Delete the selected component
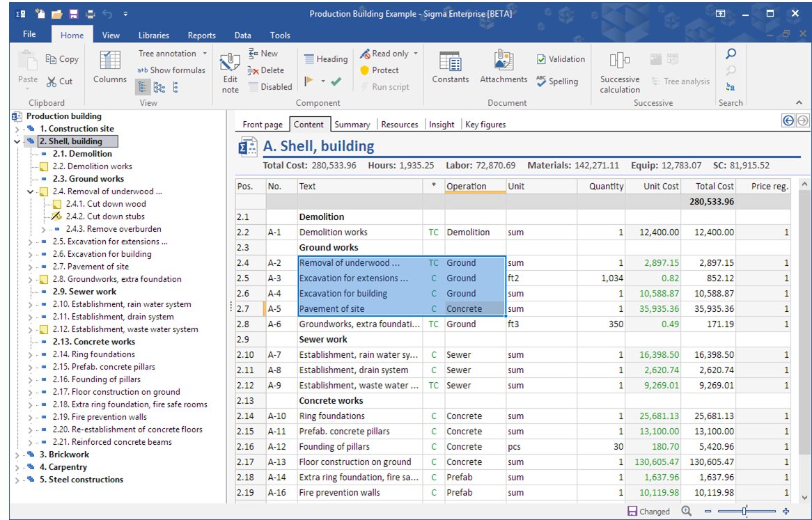The image size is (812, 520). [x=265, y=70]
